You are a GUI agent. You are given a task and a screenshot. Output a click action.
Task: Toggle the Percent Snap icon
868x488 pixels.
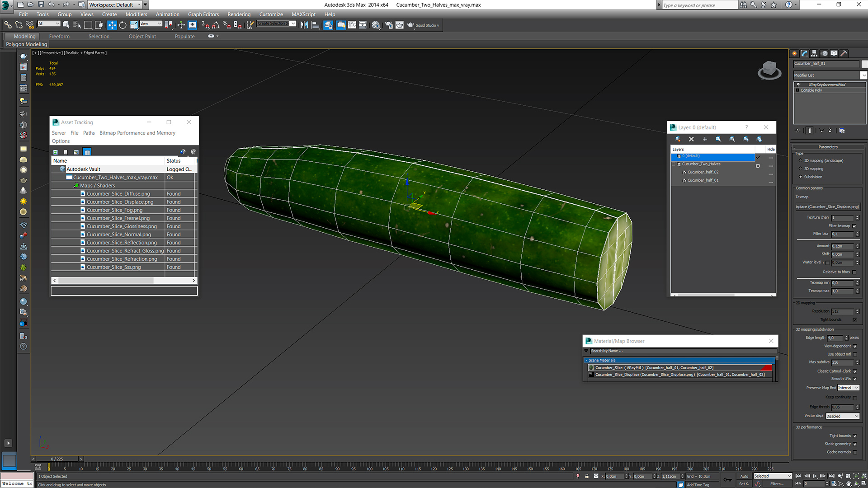(x=227, y=25)
